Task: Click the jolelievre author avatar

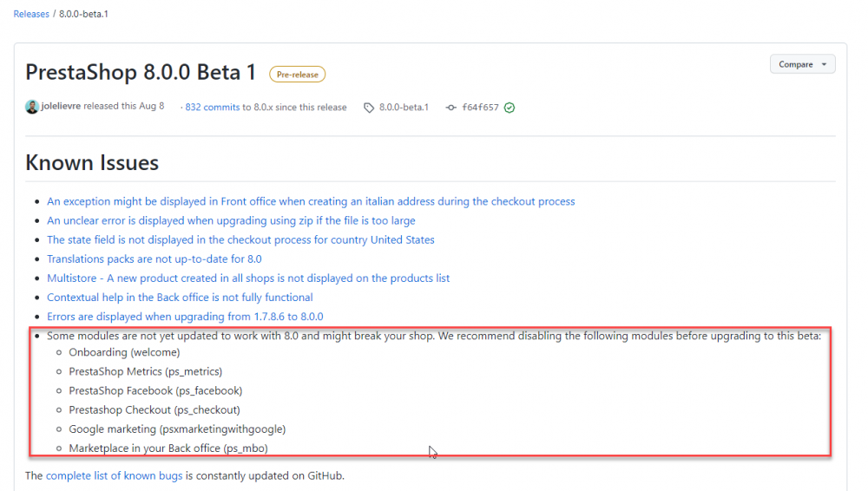Action: [32, 107]
